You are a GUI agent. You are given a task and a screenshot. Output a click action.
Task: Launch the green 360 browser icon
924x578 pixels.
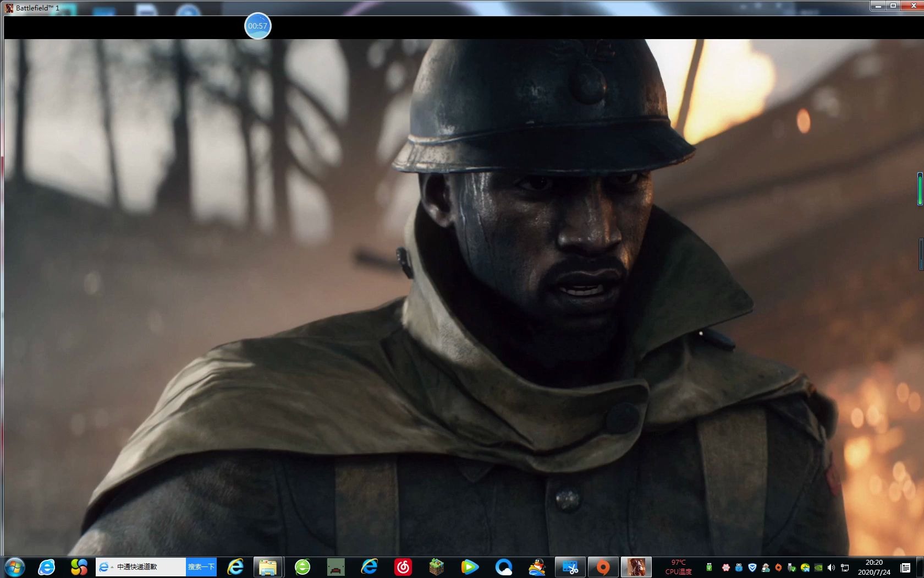pyautogui.click(x=302, y=567)
